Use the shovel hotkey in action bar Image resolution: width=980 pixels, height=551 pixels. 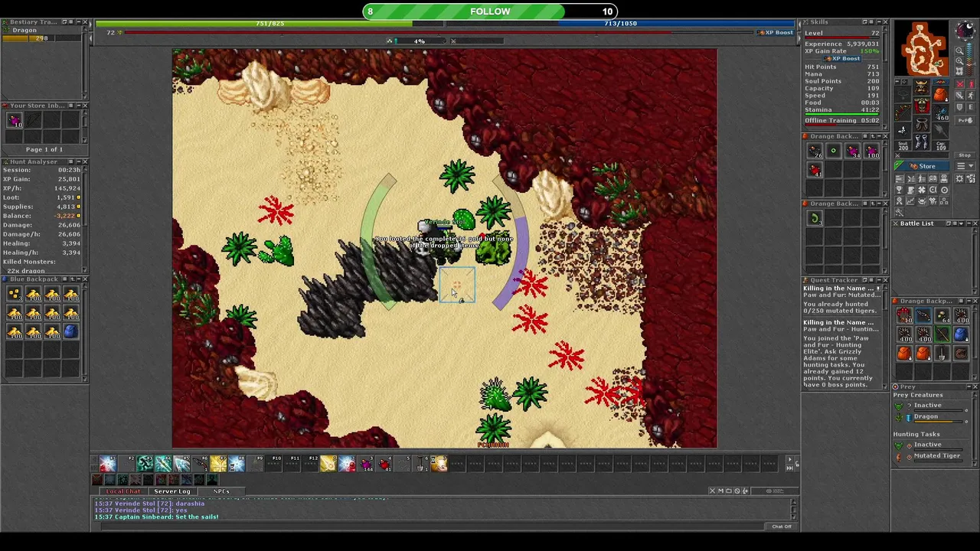[420, 463]
